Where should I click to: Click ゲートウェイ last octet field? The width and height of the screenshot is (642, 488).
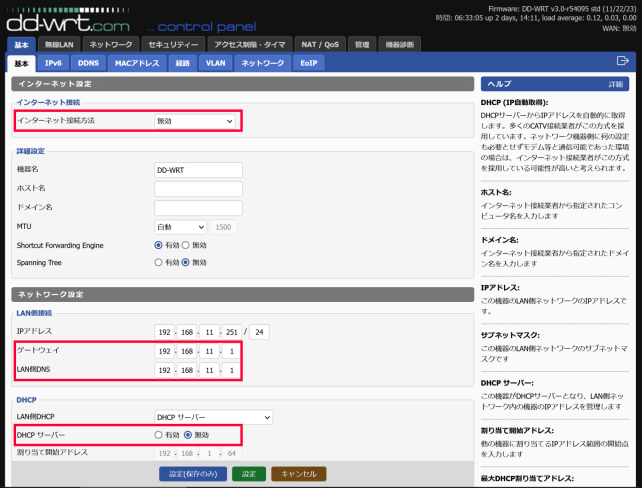pyautogui.click(x=231, y=351)
